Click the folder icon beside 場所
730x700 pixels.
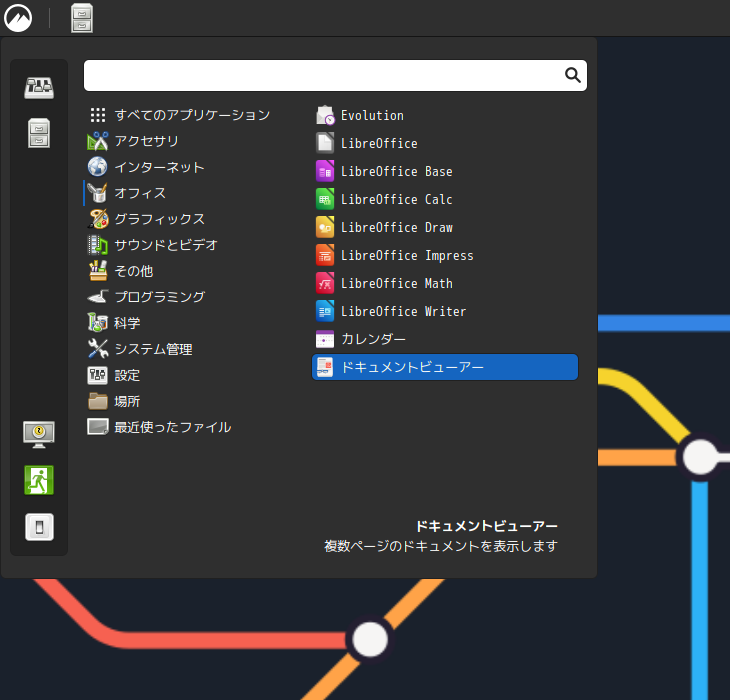point(98,401)
